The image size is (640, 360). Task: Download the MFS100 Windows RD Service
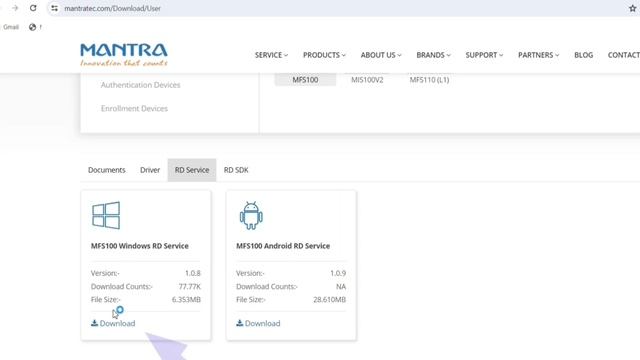tap(113, 323)
